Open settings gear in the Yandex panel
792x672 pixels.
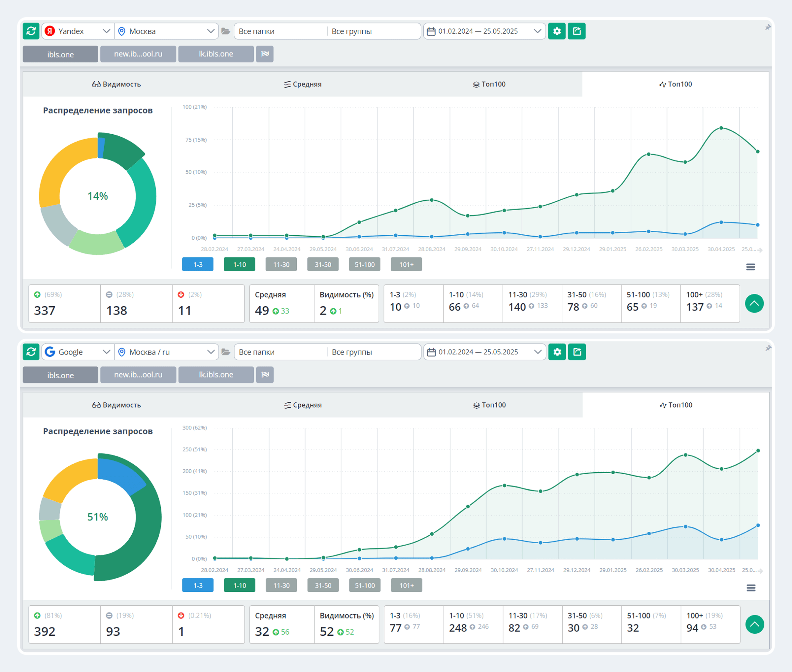click(557, 31)
